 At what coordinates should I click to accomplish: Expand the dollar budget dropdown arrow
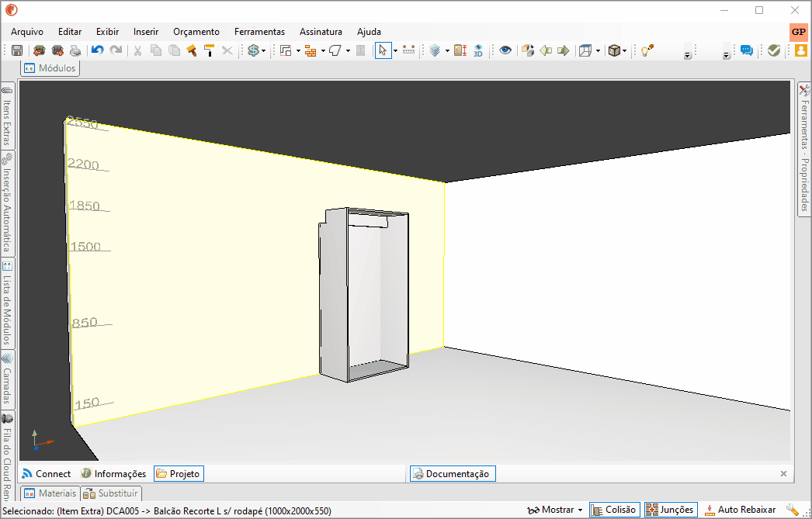pyautogui.click(x=264, y=50)
